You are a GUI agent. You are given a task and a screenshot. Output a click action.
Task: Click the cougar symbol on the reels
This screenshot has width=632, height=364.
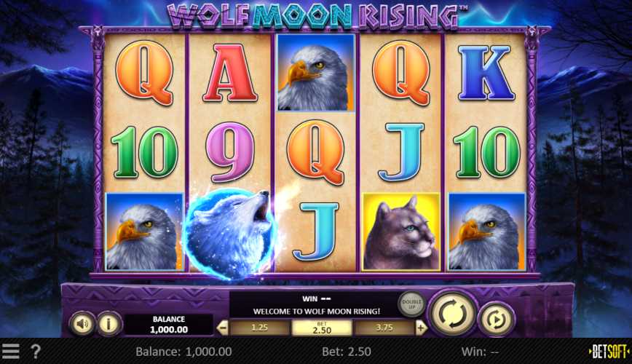coord(401,232)
